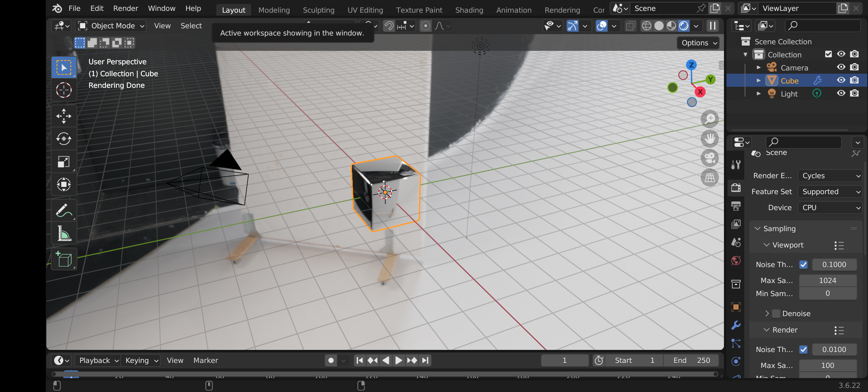Switch to the Shading workspace tab
This screenshot has width=868, height=392.
pyautogui.click(x=469, y=10)
